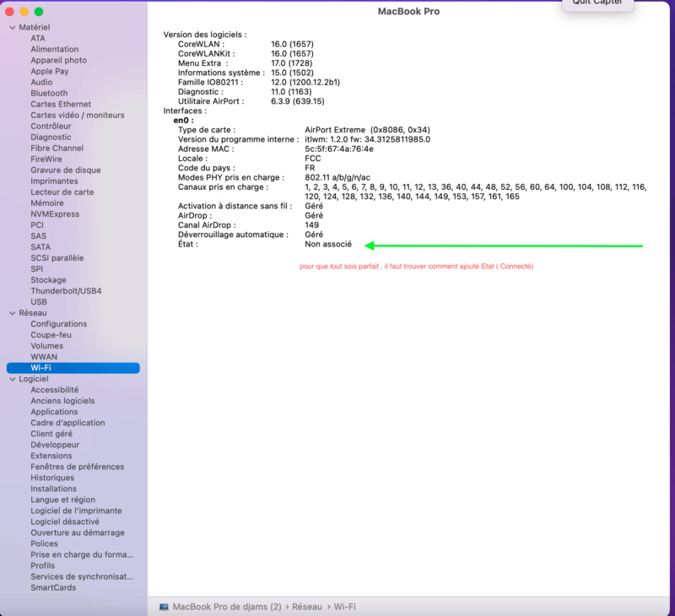This screenshot has height=616, width=675.
Task: Select Fenêtres de préférences
Action: point(77,467)
